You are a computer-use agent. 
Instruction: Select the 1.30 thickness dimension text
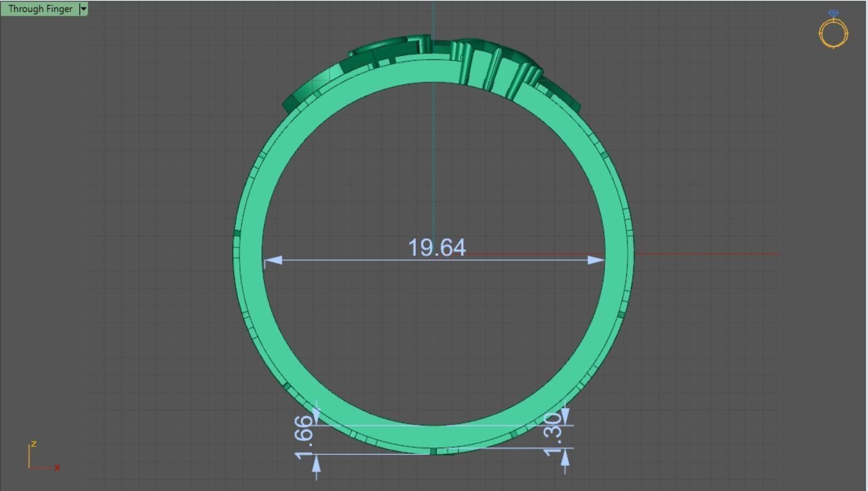click(x=552, y=434)
